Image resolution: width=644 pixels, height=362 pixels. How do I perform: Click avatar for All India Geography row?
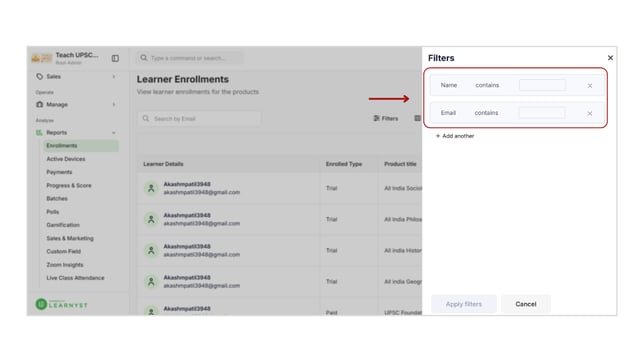tap(151, 282)
